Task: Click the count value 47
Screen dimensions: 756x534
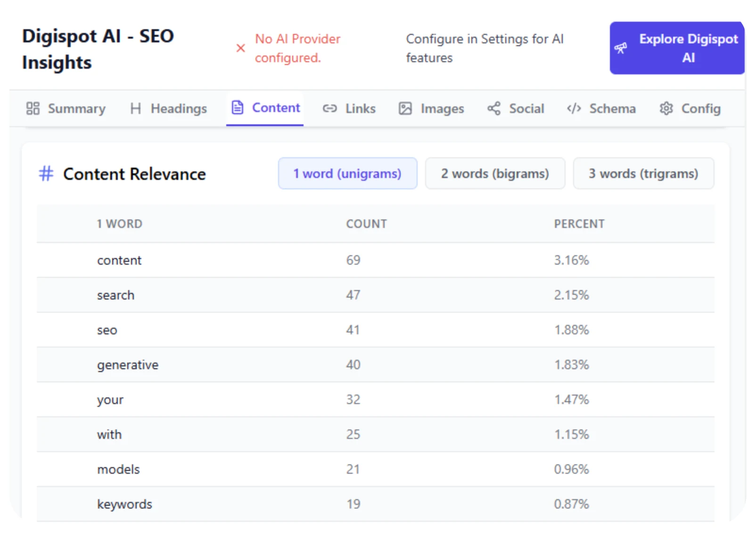Action: tap(353, 295)
